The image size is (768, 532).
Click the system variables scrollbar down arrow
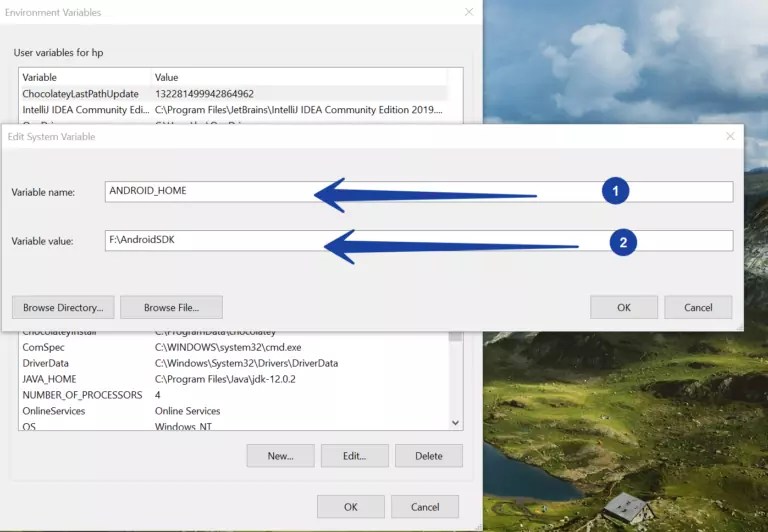point(456,423)
